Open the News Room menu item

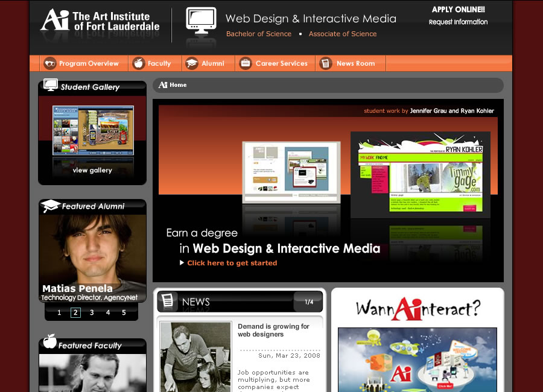pos(355,63)
